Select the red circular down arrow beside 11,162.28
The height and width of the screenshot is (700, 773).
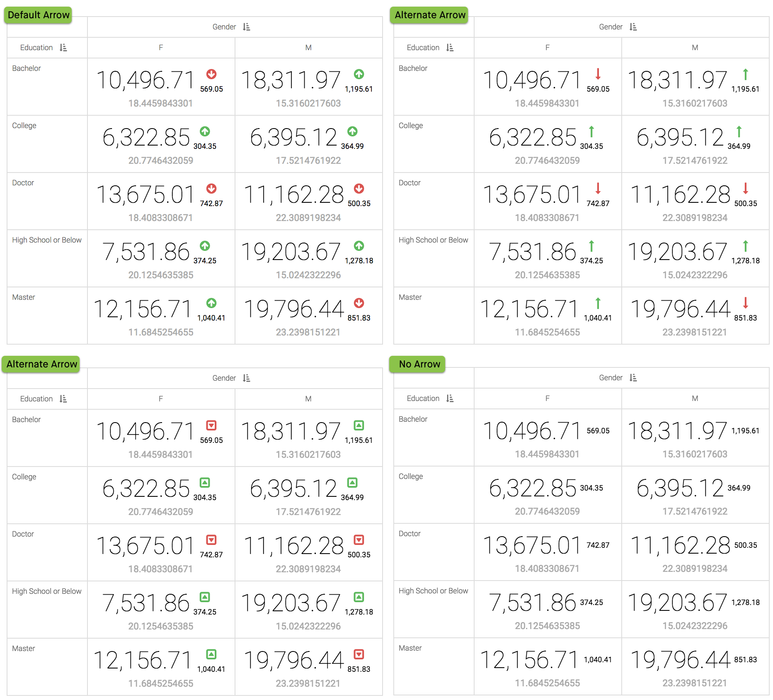(x=359, y=189)
